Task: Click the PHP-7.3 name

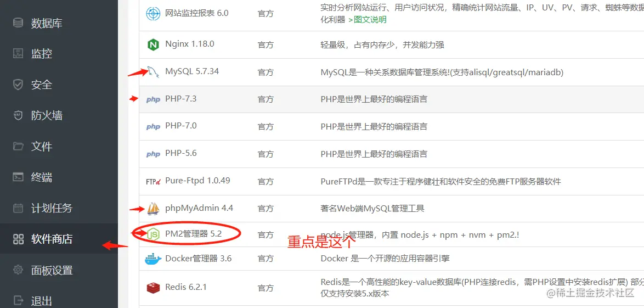Action: coord(180,99)
